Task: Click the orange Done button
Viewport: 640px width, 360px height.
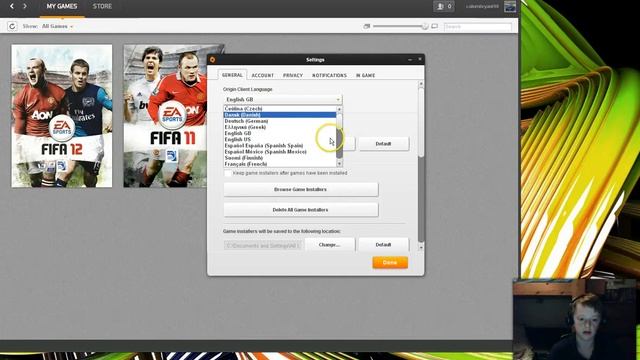Action: click(x=390, y=262)
